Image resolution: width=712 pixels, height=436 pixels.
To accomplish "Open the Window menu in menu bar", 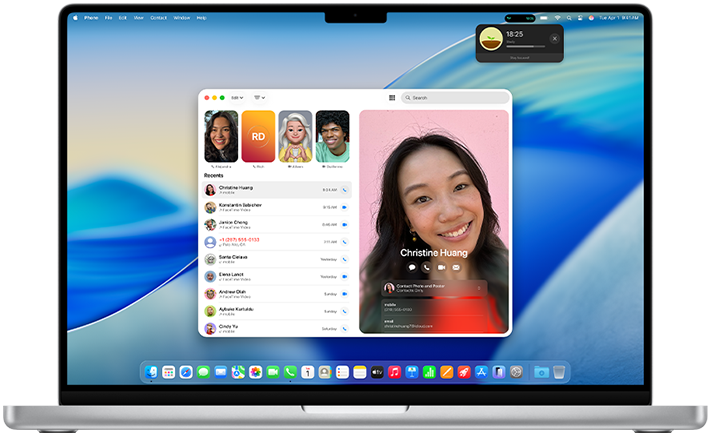I will point(181,17).
